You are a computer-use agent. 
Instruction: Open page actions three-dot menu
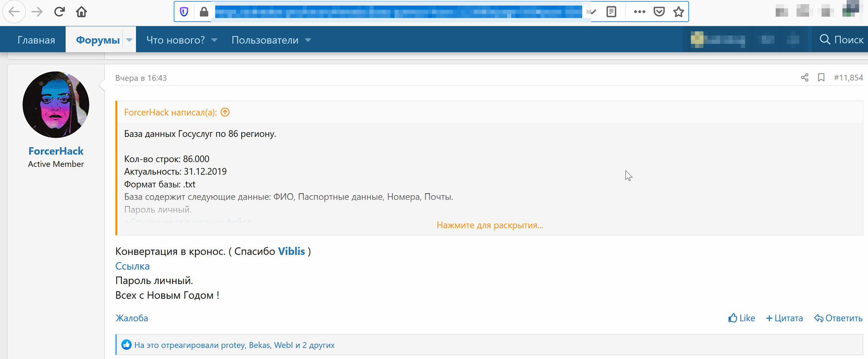point(640,12)
